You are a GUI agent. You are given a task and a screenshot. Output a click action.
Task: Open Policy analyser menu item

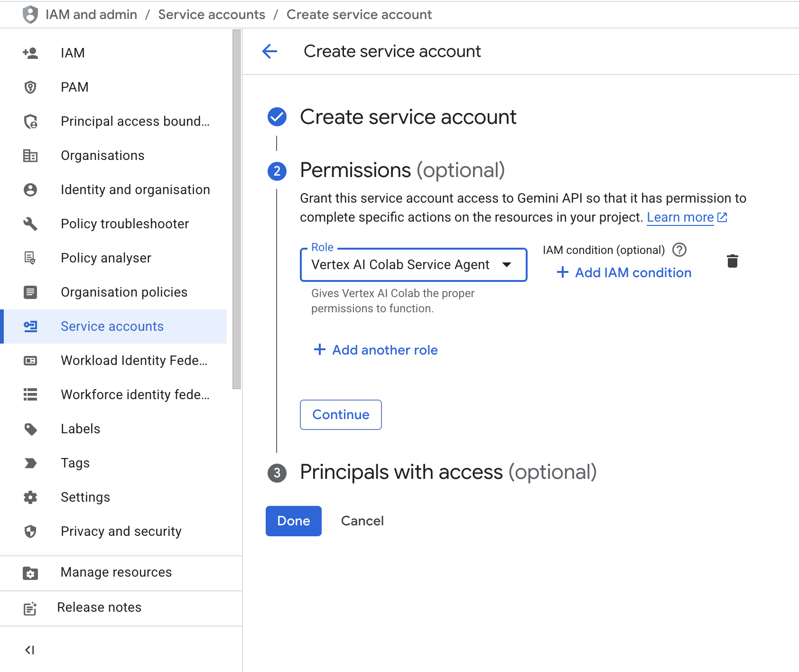113,258
